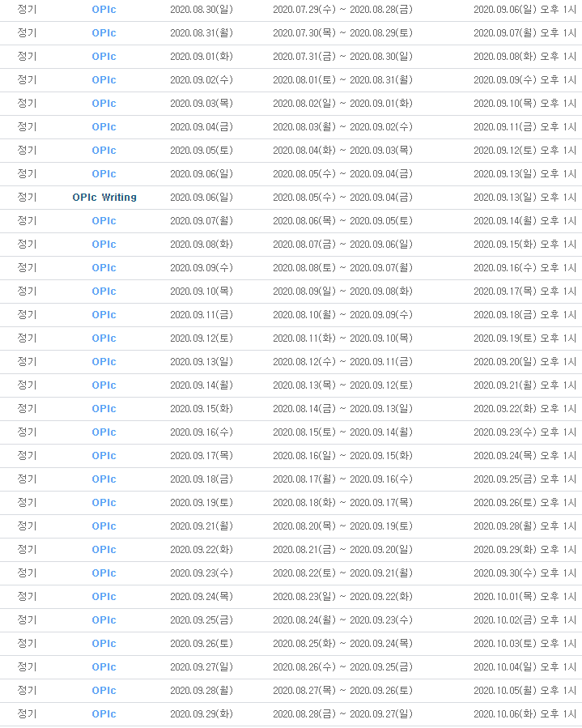
Task: Open the OPIc link for 2020.09.04(금) test
Action: (104, 127)
